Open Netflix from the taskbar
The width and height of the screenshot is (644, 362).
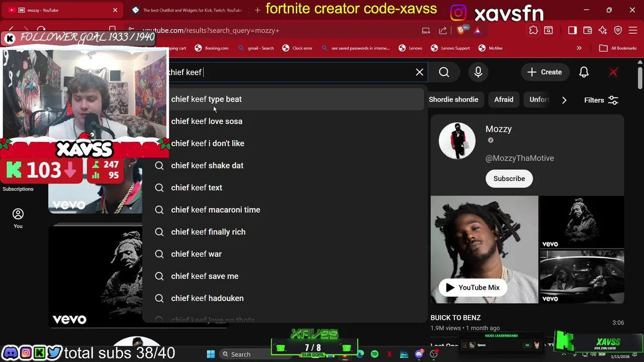click(389, 354)
